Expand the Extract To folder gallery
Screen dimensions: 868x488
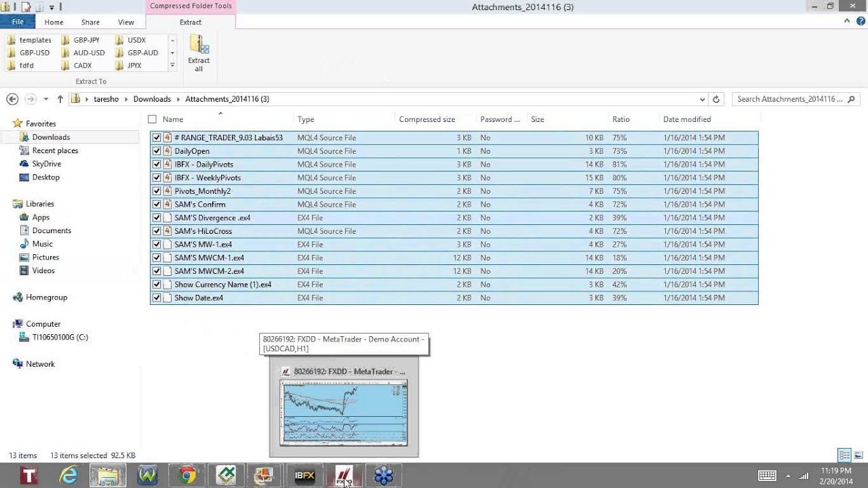[x=172, y=66]
